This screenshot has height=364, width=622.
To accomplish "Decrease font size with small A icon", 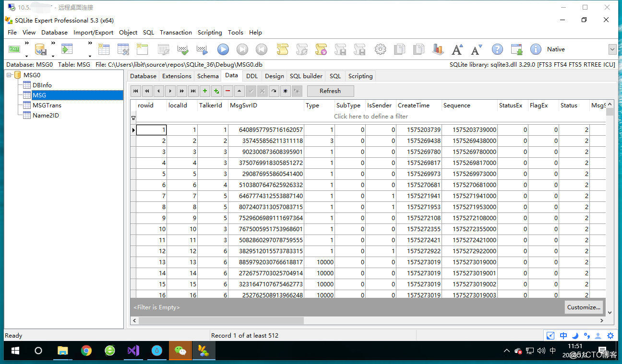I will coord(476,49).
